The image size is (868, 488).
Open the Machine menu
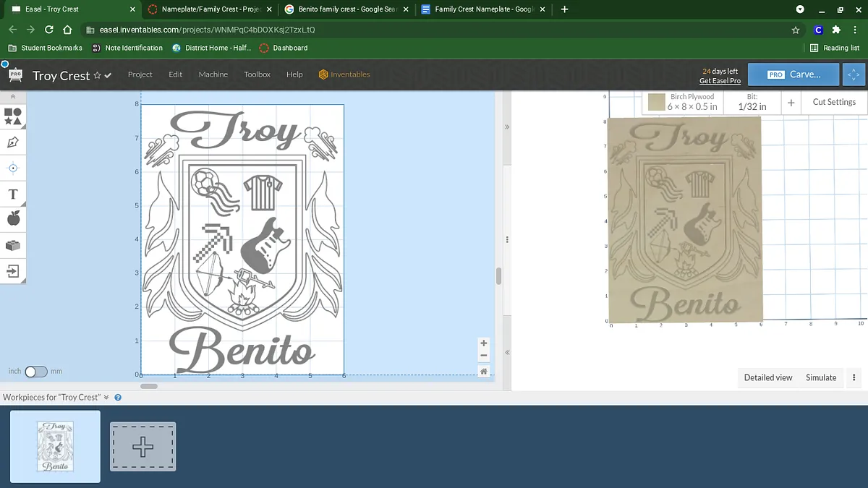pyautogui.click(x=213, y=74)
